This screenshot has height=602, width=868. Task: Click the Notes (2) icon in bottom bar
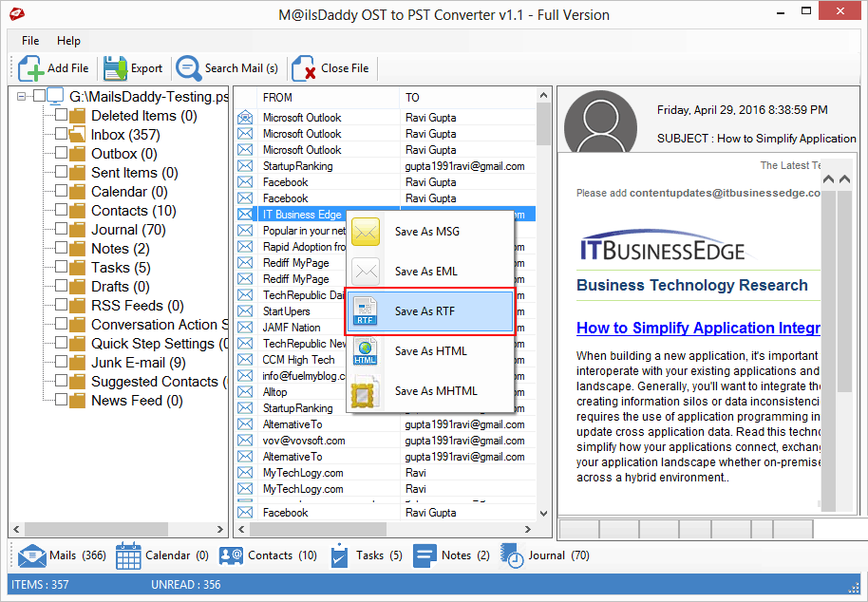pyautogui.click(x=425, y=555)
